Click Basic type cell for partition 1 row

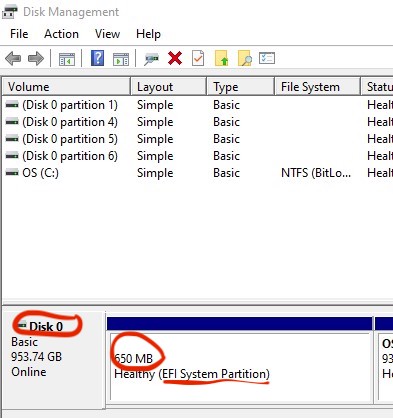(226, 105)
